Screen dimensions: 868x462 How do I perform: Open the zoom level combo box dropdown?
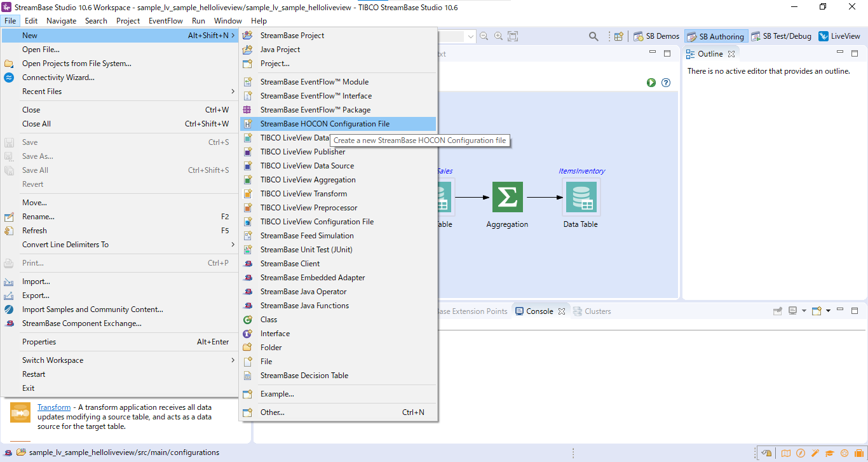(471, 37)
